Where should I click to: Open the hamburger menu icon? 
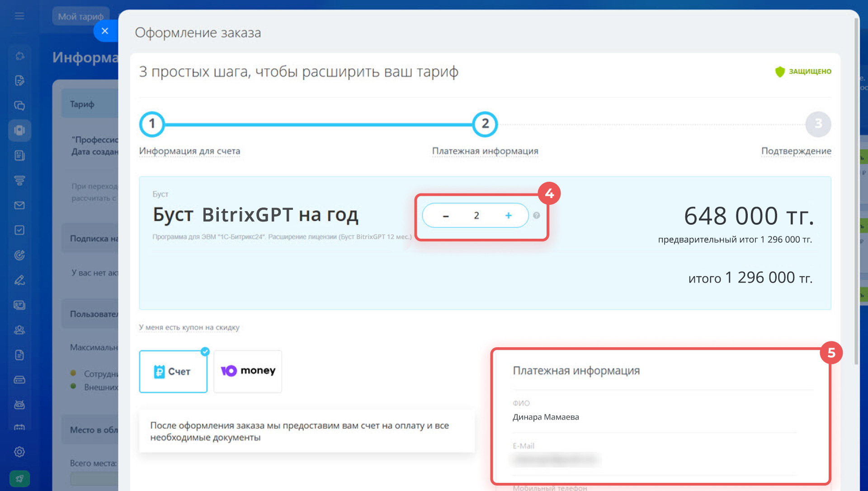[19, 16]
